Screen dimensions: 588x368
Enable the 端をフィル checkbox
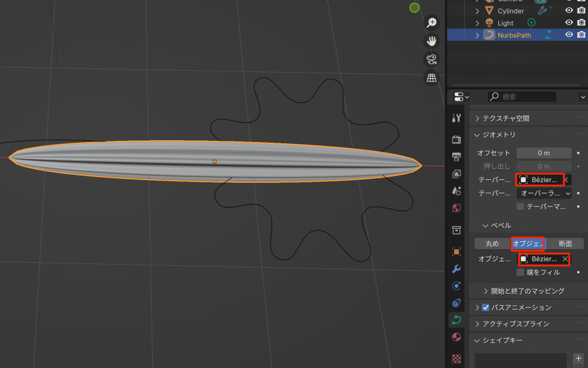[521, 272]
